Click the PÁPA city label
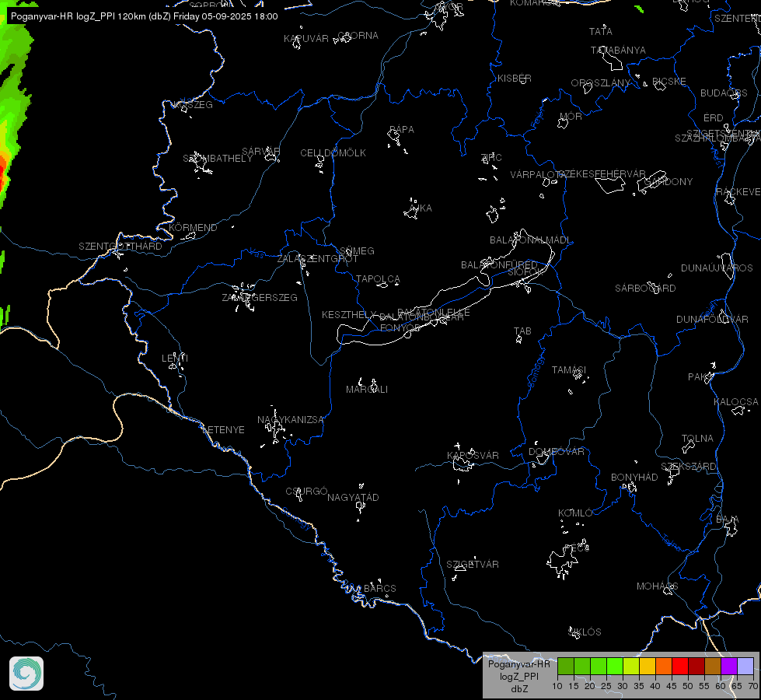 pyautogui.click(x=402, y=130)
